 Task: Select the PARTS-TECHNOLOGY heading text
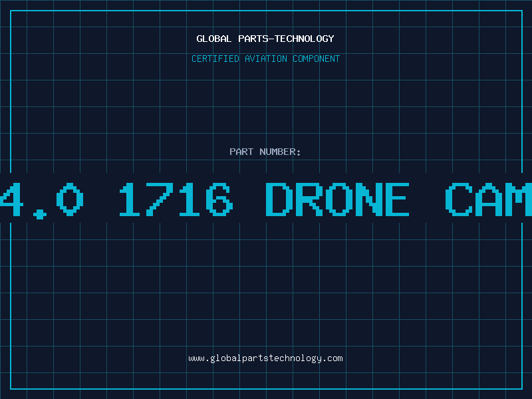click(x=286, y=39)
